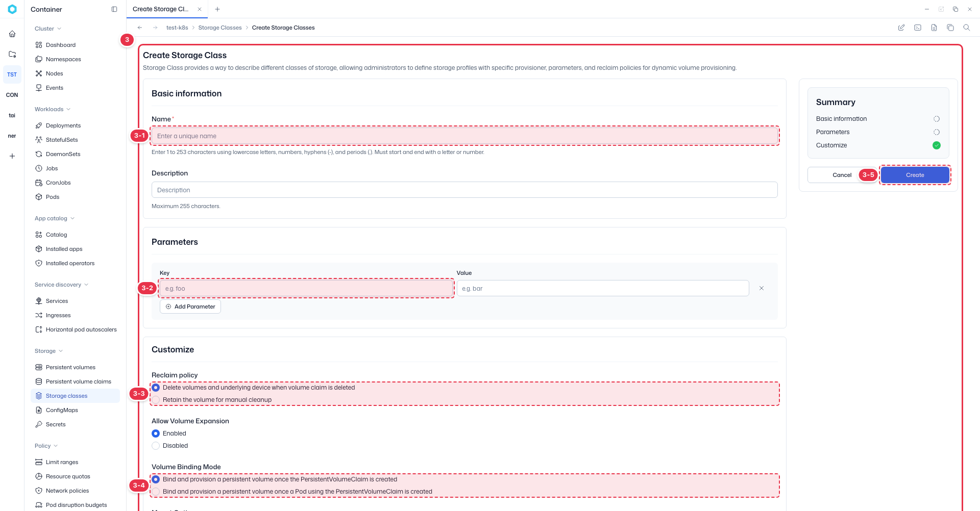Click the Create button
Screen dimensions: 980x511
(915, 175)
